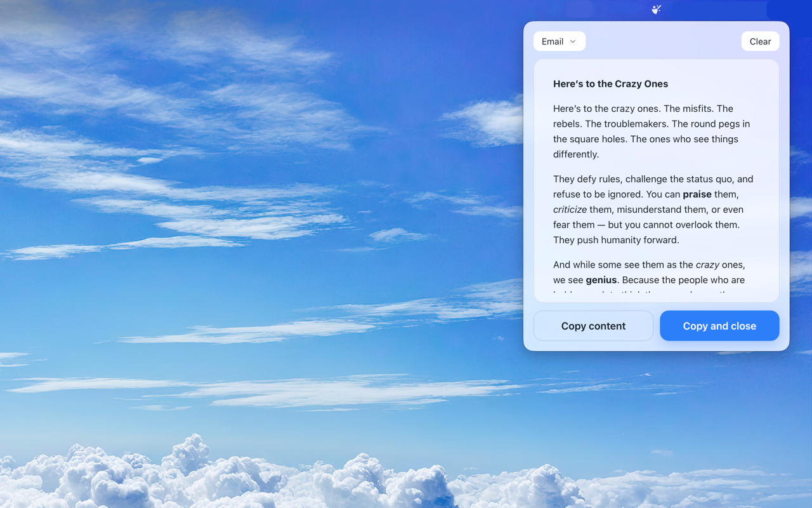This screenshot has width=812, height=508.
Task: Click the bold word genius
Action: pos(601,279)
